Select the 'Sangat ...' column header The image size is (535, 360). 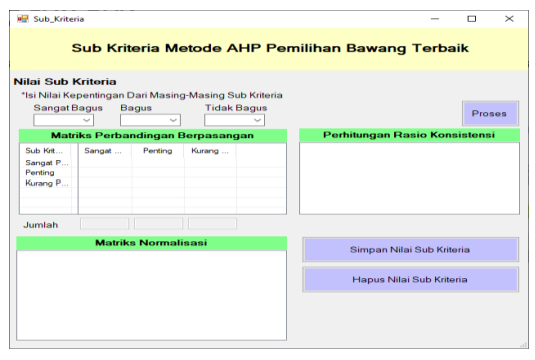(105, 151)
